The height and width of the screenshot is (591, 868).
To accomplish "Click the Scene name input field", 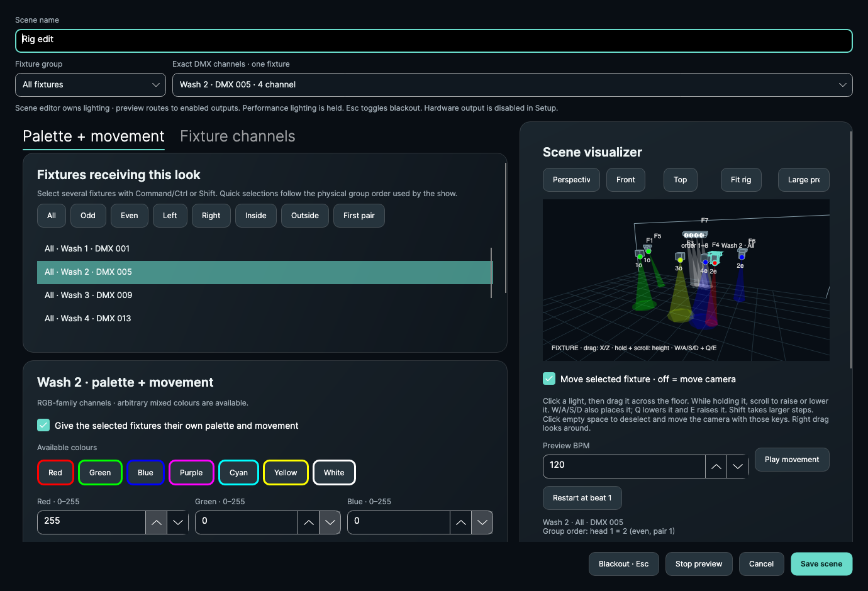I will pos(434,41).
